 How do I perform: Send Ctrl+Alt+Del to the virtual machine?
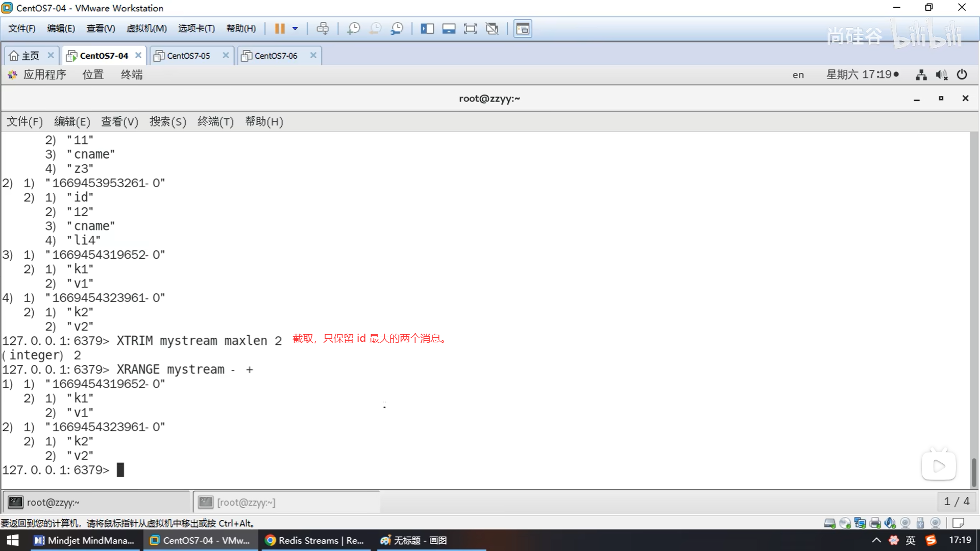coord(323,29)
